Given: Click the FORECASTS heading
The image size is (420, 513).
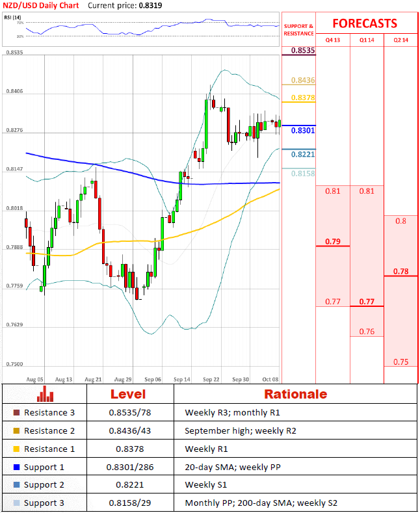Looking at the screenshot, I should (x=365, y=23).
